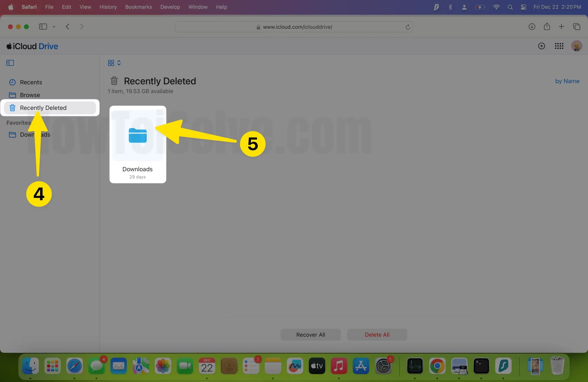Toggle Bluetooth from the menu bar
Image resolution: width=588 pixels, height=382 pixels.
click(450, 7)
